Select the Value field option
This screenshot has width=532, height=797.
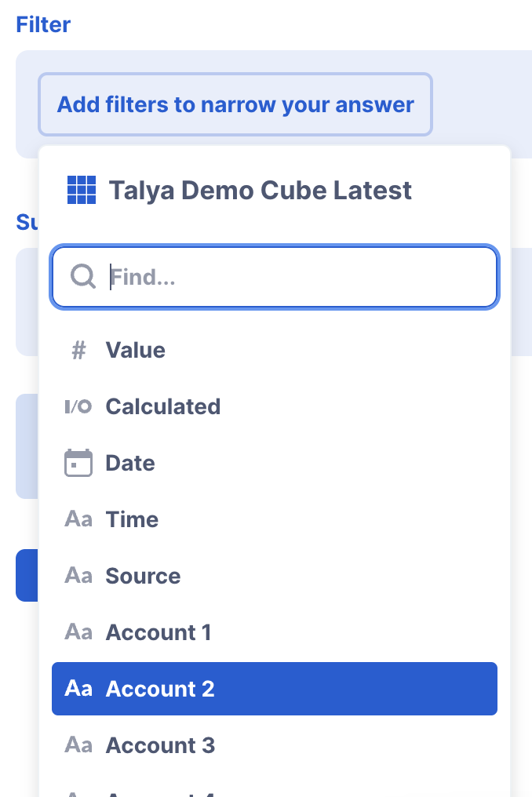[275, 350]
